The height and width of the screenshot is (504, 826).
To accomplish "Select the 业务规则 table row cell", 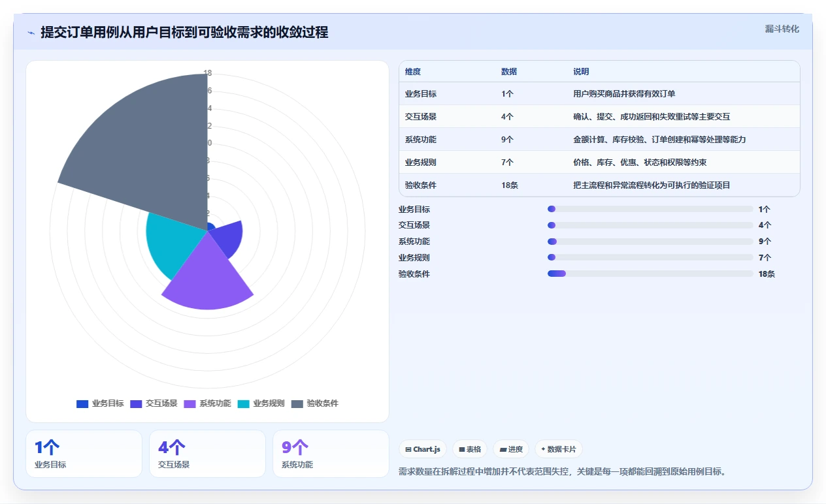I will 421,163.
